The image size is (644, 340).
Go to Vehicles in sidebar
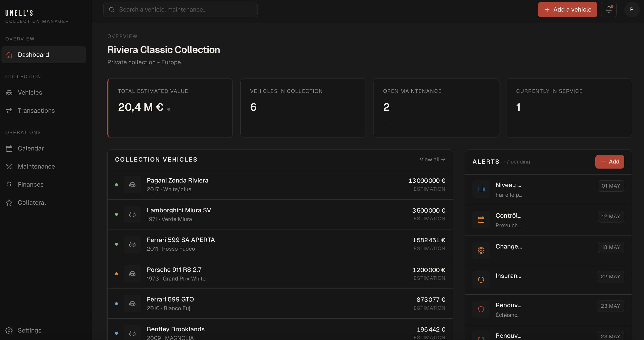pos(44,92)
